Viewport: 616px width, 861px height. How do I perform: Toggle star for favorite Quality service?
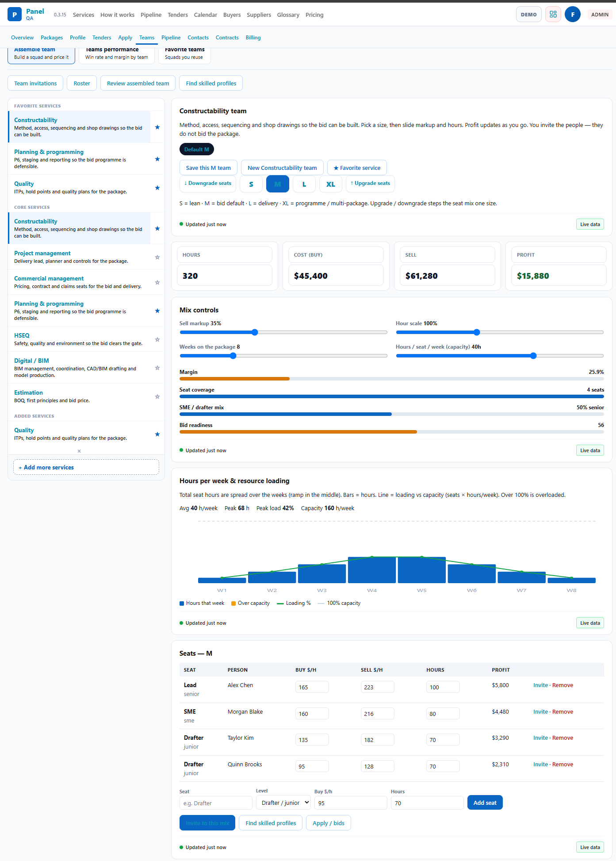[x=157, y=188]
